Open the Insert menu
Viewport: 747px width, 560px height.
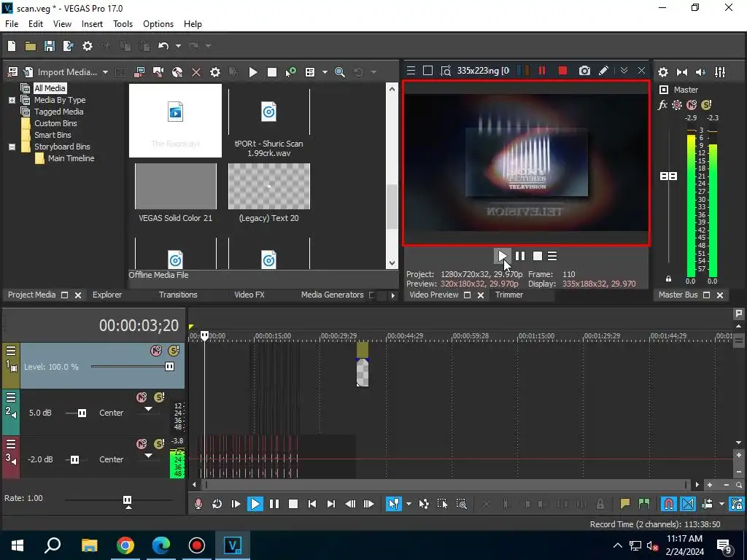click(92, 24)
